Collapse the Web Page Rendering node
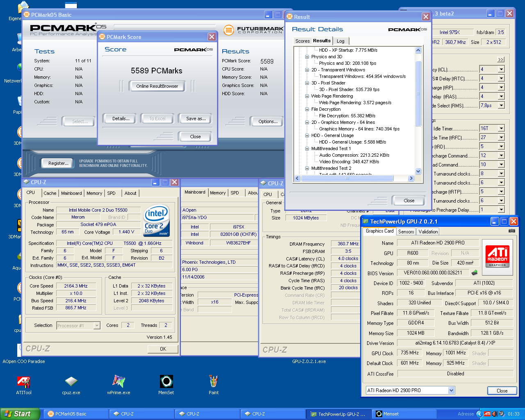 click(x=307, y=96)
